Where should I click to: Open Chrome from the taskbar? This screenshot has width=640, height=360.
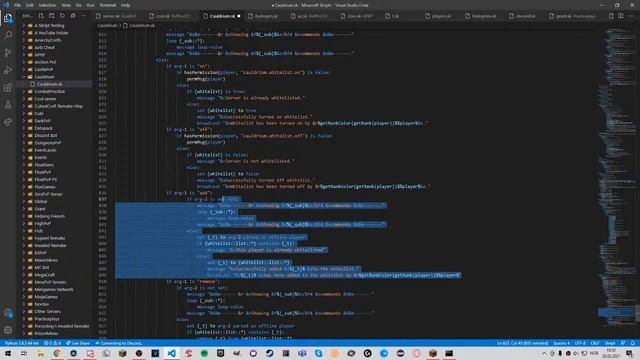[57, 353]
